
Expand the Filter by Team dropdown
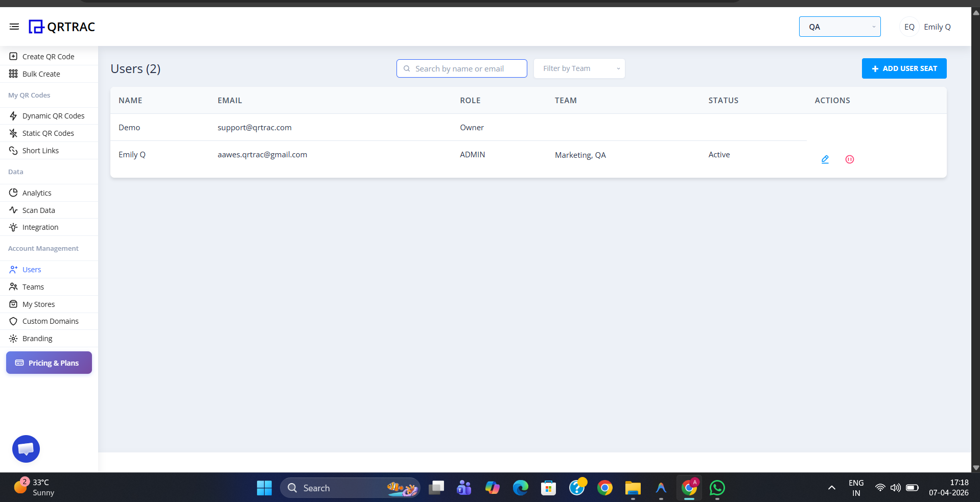pos(579,68)
